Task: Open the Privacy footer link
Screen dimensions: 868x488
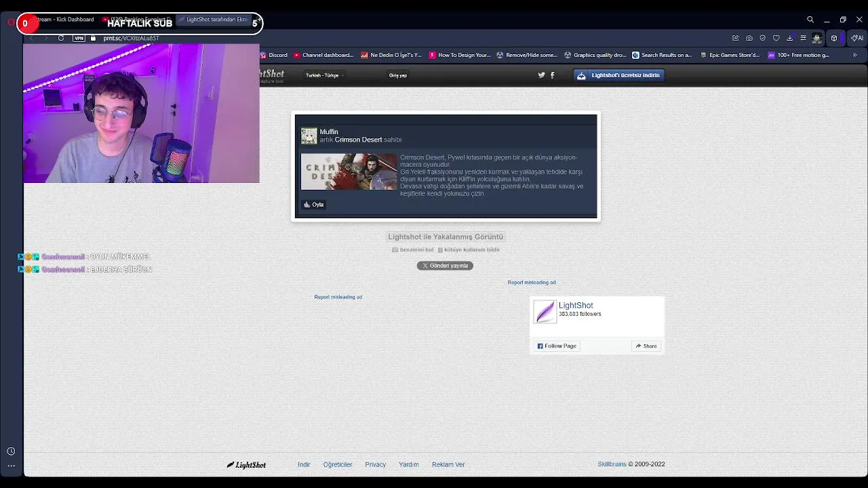Action: [375, 465]
